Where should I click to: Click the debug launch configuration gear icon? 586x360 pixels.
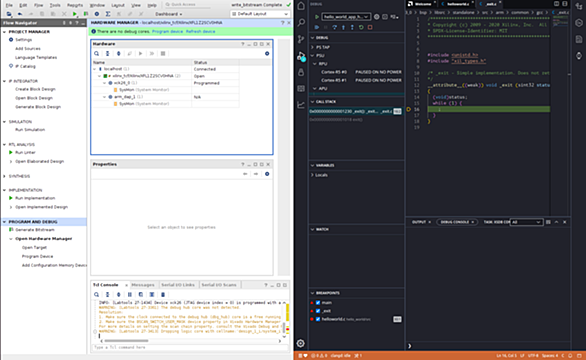377,17
